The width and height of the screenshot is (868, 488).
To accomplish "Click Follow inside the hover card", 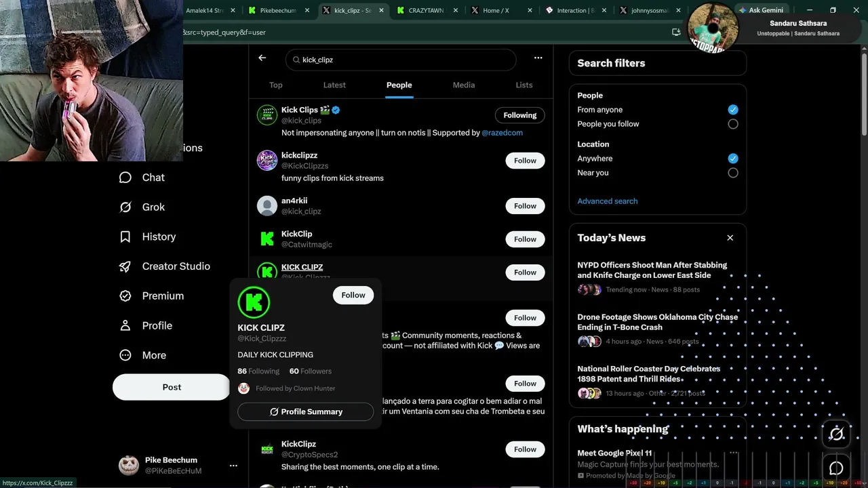I will (x=353, y=295).
